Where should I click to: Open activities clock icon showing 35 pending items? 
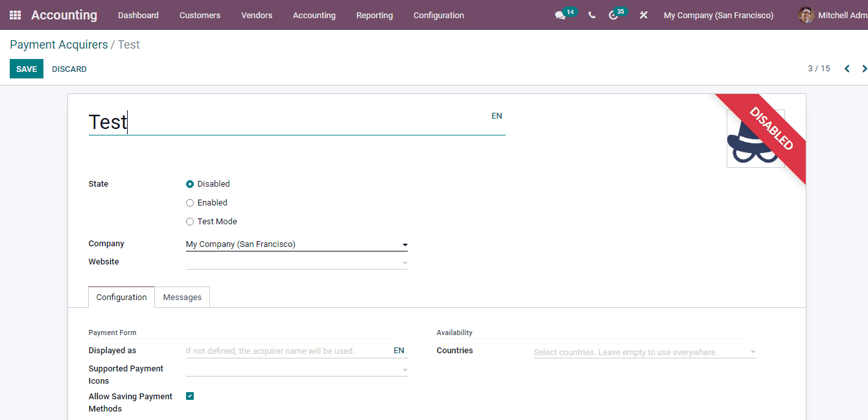[x=614, y=15]
